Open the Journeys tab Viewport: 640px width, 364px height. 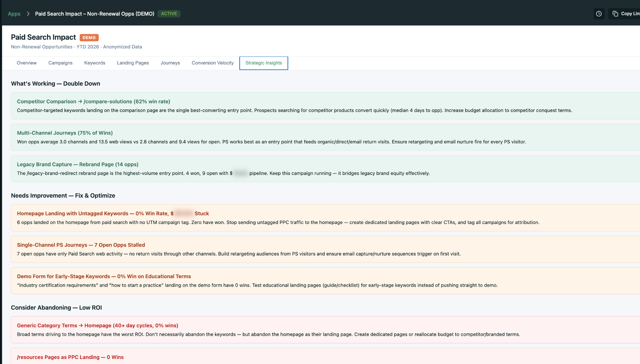click(170, 63)
